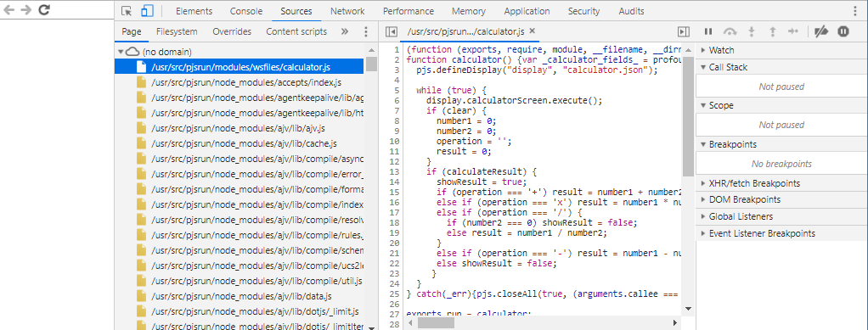Open navigator pane three-dot menu

(x=365, y=32)
